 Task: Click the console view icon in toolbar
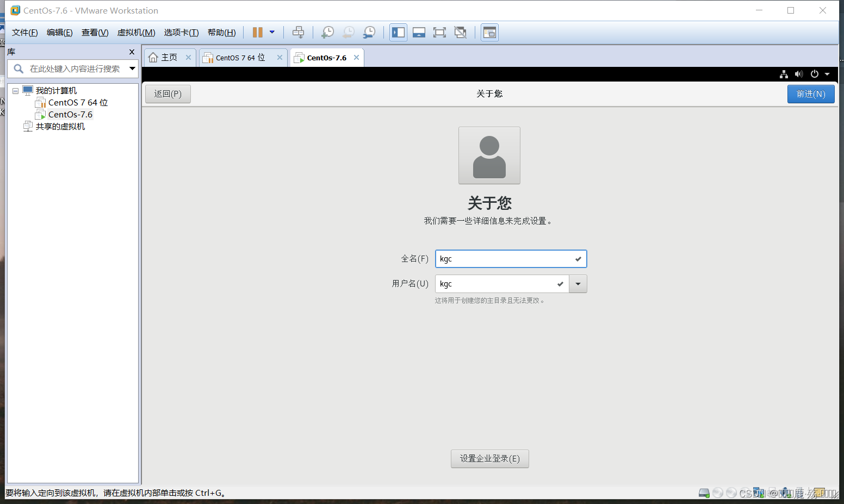[x=489, y=33]
